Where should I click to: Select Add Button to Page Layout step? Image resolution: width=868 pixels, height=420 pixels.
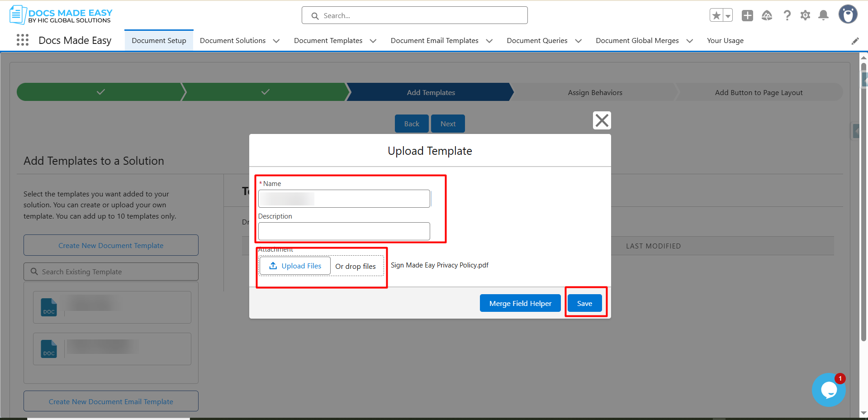pos(759,92)
